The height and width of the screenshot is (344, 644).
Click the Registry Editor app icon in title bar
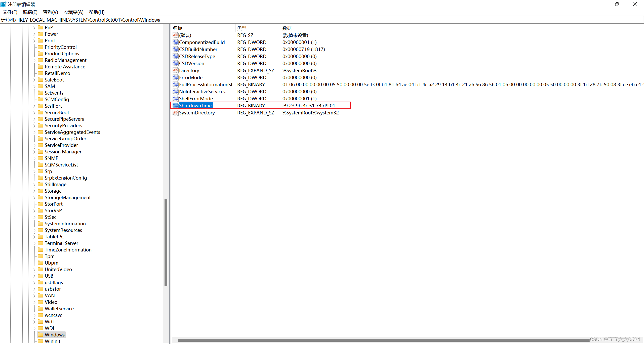[x=3, y=4]
